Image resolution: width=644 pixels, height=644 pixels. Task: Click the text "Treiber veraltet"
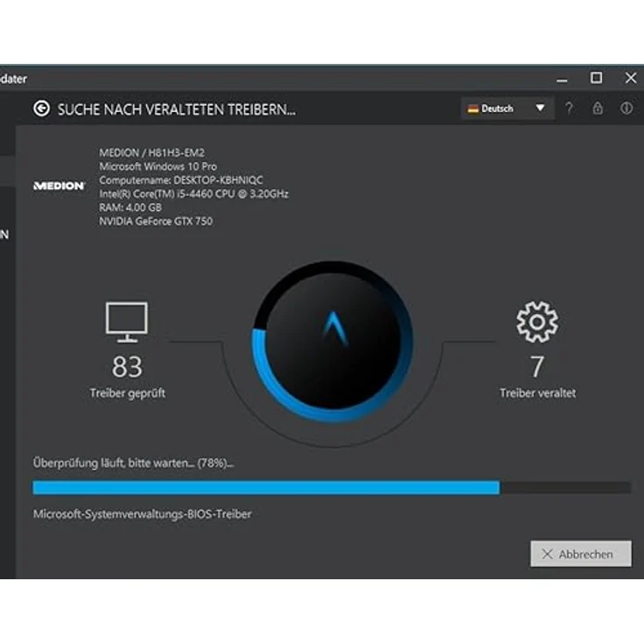(x=537, y=393)
